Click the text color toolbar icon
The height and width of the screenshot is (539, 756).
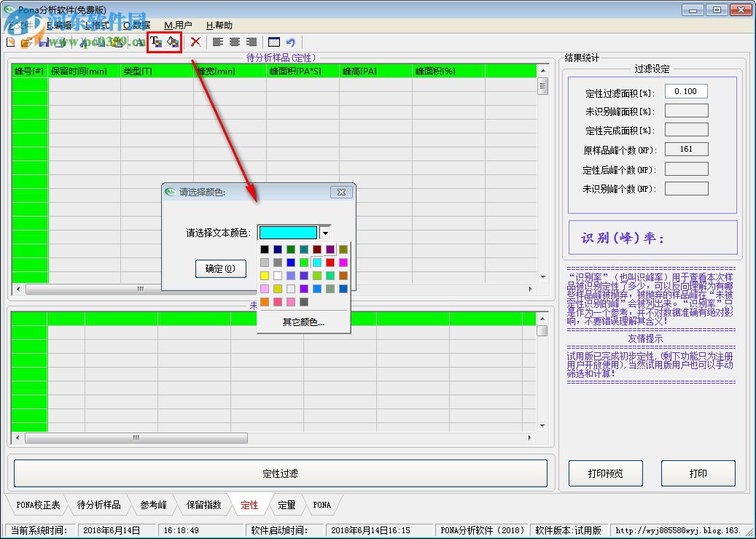(x=156, y=42)
